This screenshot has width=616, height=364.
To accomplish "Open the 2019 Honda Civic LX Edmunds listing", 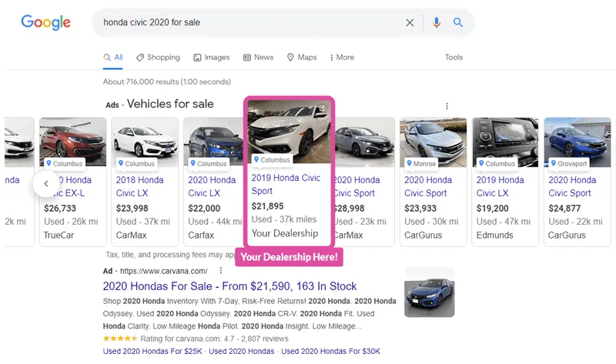I will click(500, 186).
